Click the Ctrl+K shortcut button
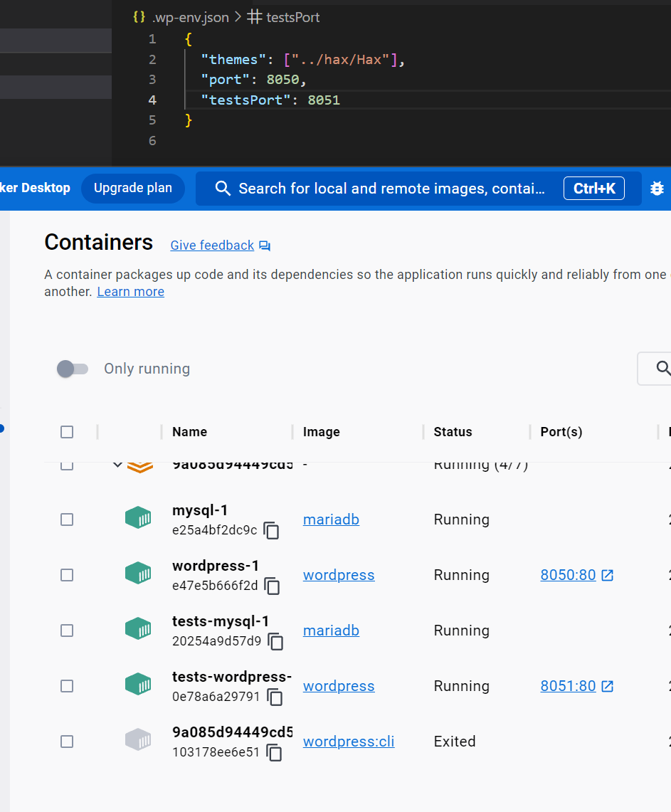The image size is (671, 812). (x=594, y=188)
